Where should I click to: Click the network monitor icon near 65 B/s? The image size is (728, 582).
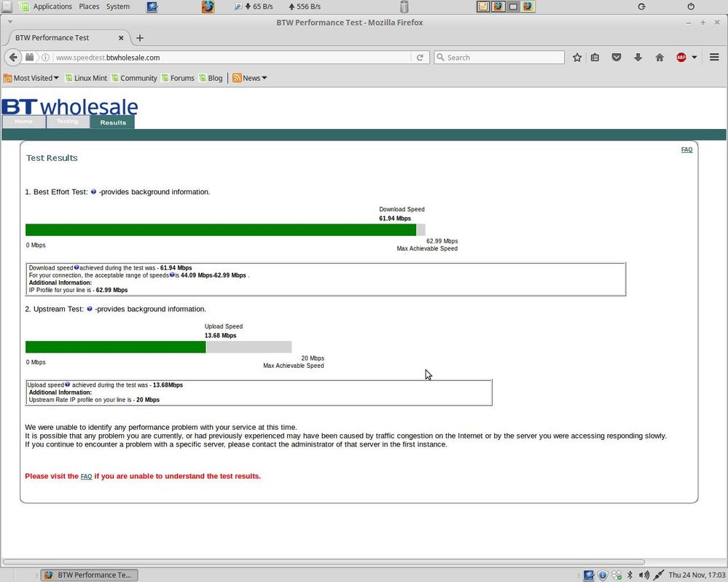tap(238, 7)
